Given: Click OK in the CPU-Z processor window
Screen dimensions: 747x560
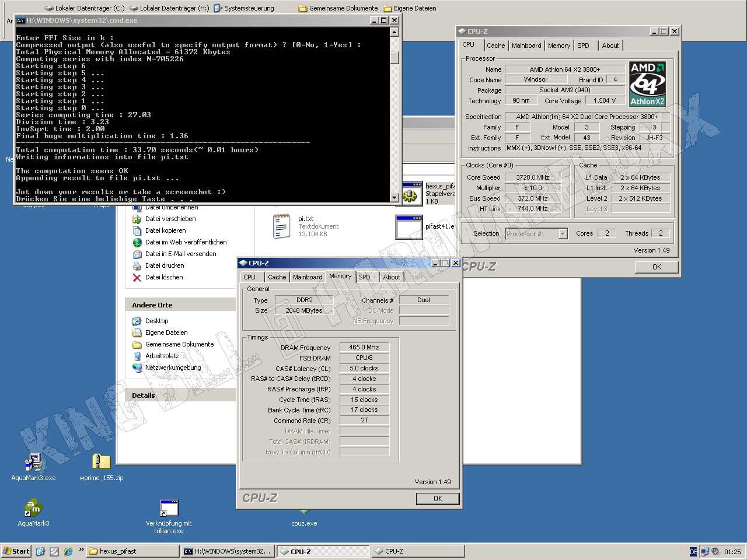Looking at the screenshot, I should click(x=657, y=267).
